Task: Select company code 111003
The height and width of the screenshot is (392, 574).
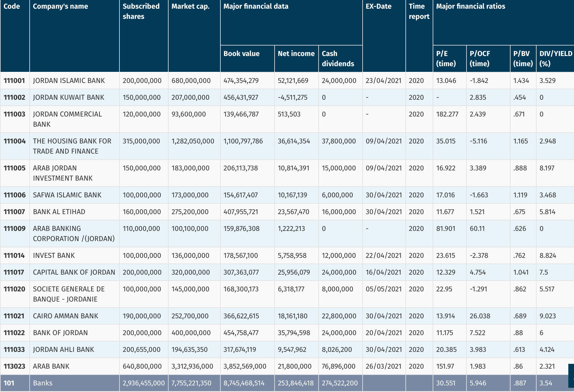Action: tap(14, 114)
